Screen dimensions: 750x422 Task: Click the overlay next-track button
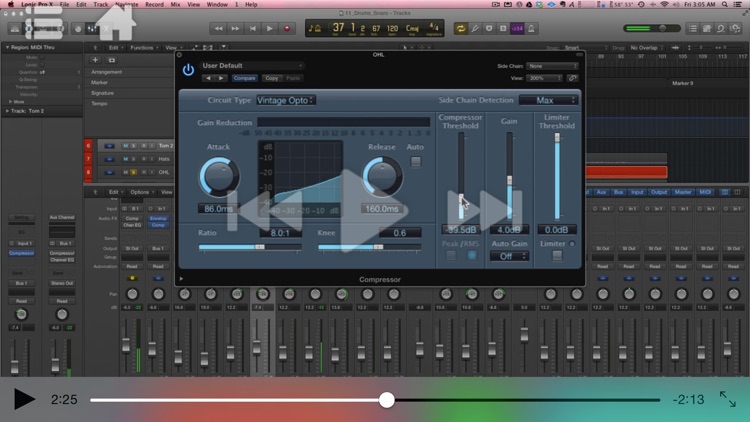[x=484, y=210]
